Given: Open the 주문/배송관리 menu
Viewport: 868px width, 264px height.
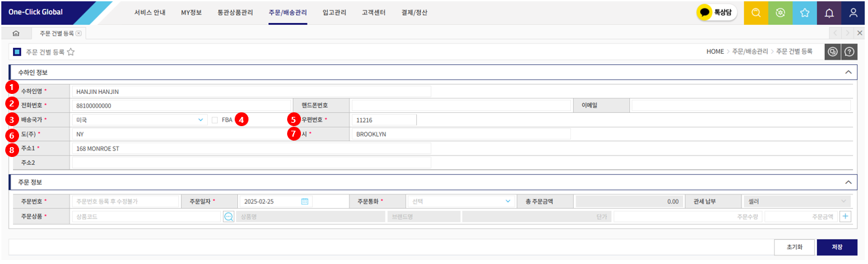Looking at the screenshot, I should (x=287, y=12).
